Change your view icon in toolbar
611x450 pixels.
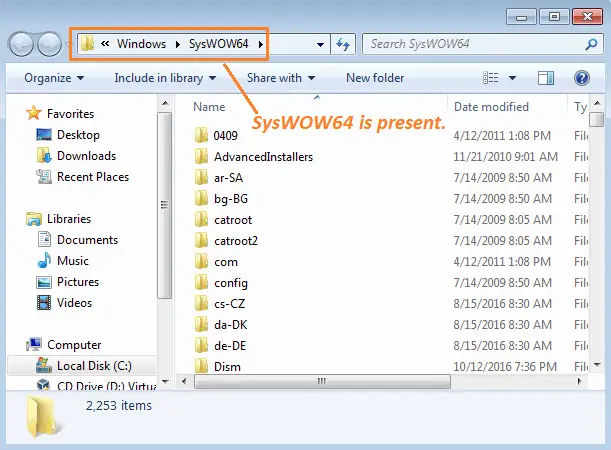[x=491, y=78]
